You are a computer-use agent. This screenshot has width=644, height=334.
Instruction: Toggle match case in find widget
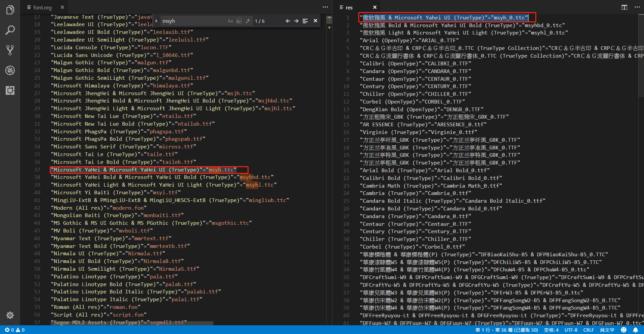pos(230,21)
